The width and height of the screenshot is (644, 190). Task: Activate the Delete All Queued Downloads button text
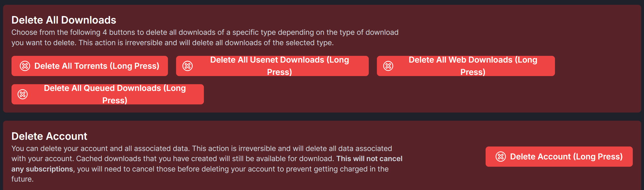point(115,94)
